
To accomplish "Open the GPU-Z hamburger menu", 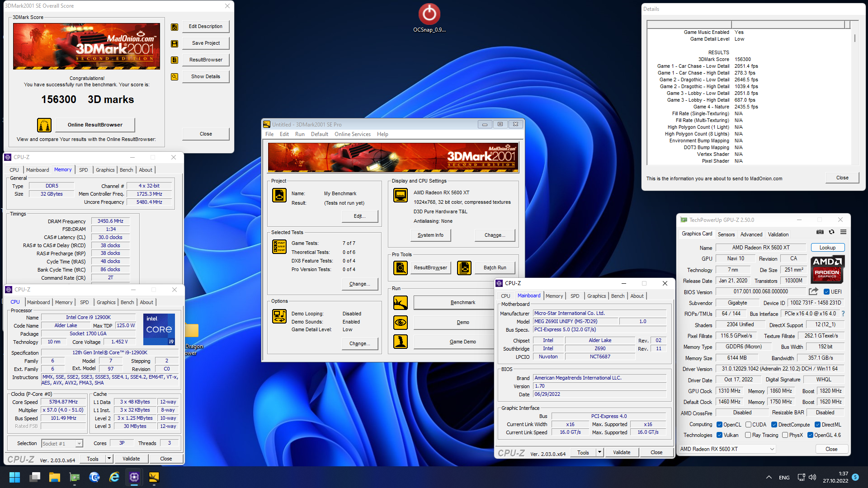I will 844,232.
